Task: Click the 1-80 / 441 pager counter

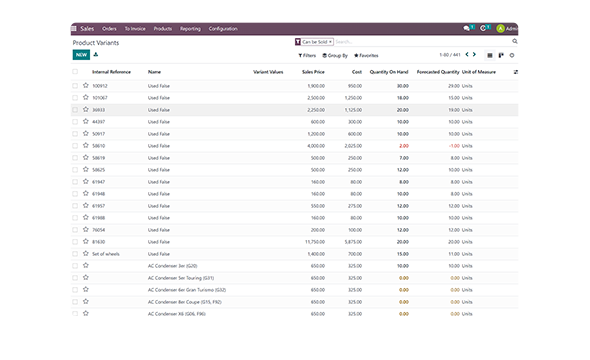Action: [x=450, y=55]
